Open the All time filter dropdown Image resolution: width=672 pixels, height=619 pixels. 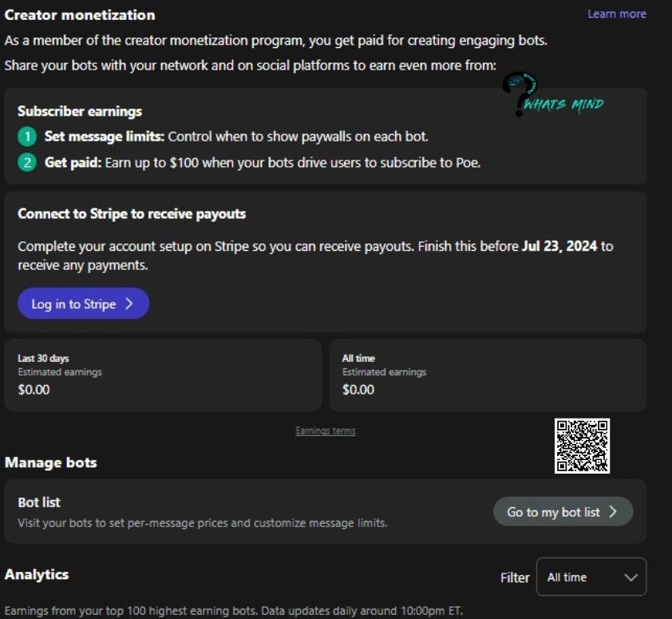[x=591, y=577]
